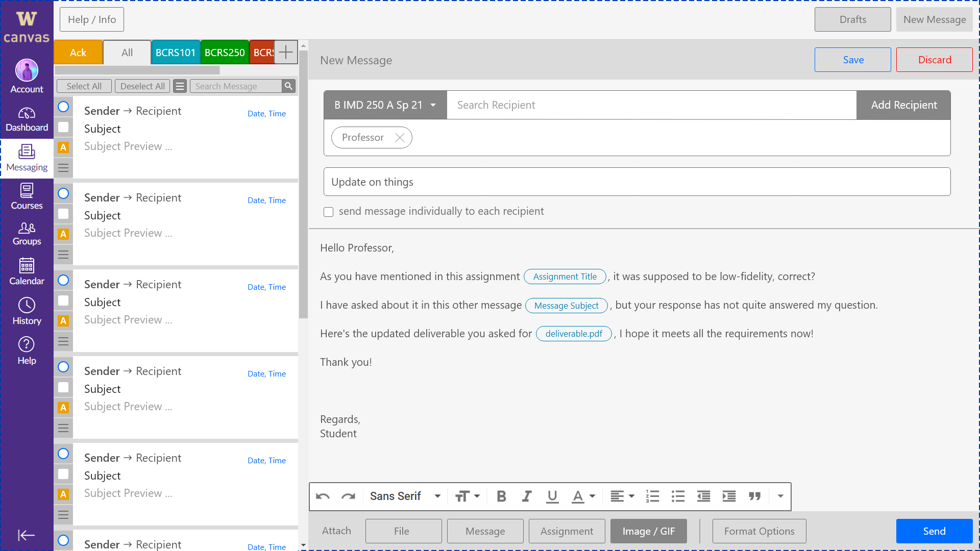
Task: Open the list options icon beside Deselect All
Action: point(180,86)
